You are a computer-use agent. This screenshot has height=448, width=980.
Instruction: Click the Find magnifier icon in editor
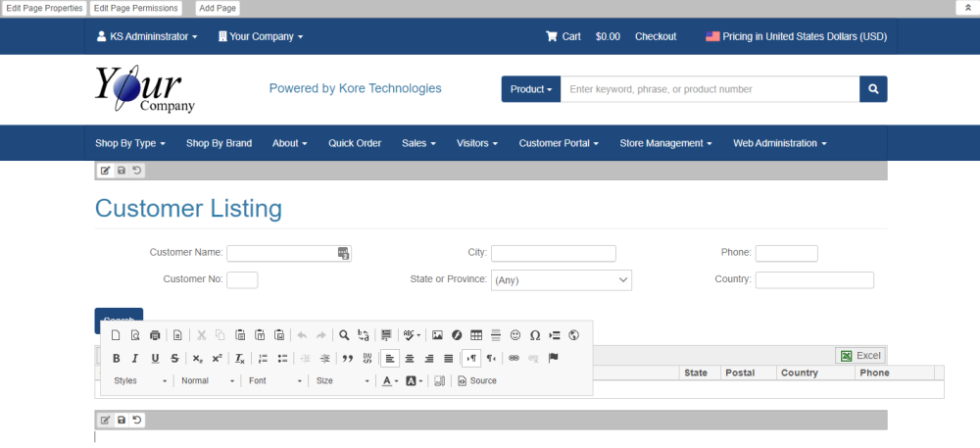point(345,335)
